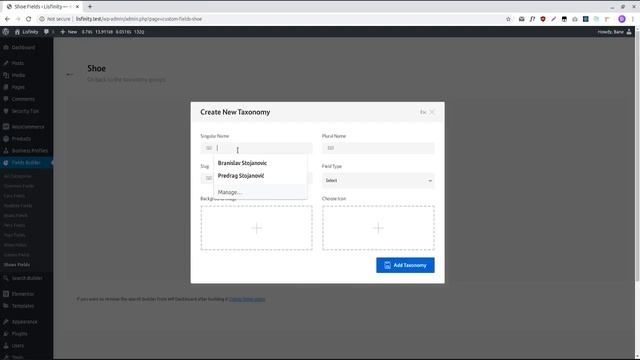
Task: Open the Howdy Bane account menu
Action: (615, 32)
